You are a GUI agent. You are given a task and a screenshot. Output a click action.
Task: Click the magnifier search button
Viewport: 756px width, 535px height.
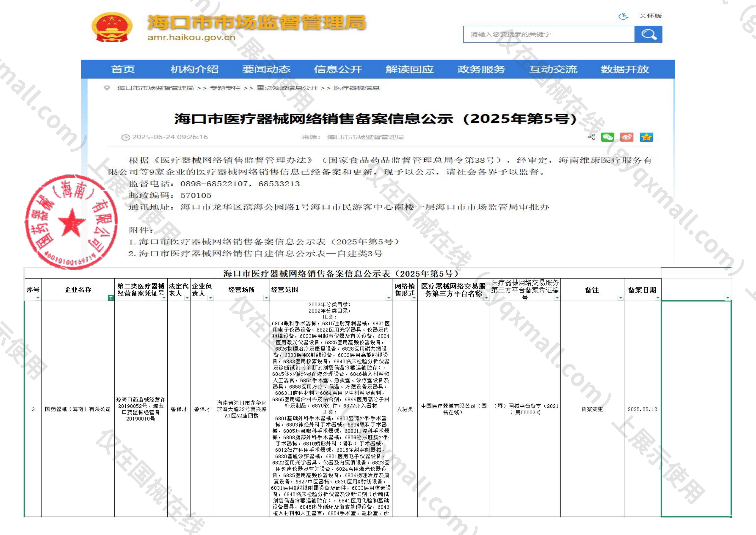coord(648,34)
